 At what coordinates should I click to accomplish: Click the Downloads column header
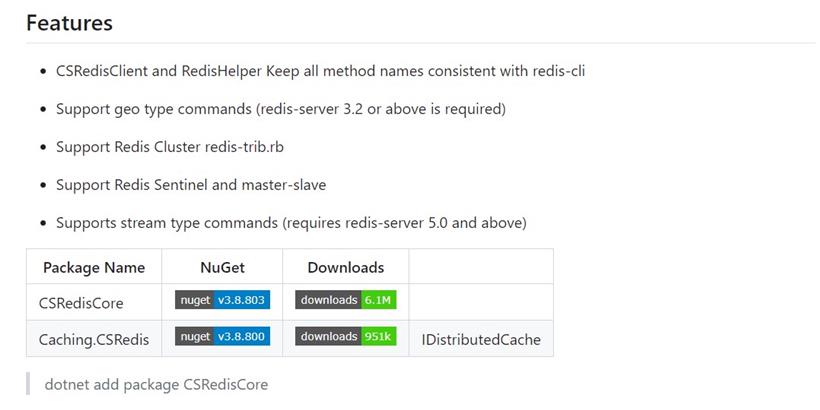coord(346,267)
